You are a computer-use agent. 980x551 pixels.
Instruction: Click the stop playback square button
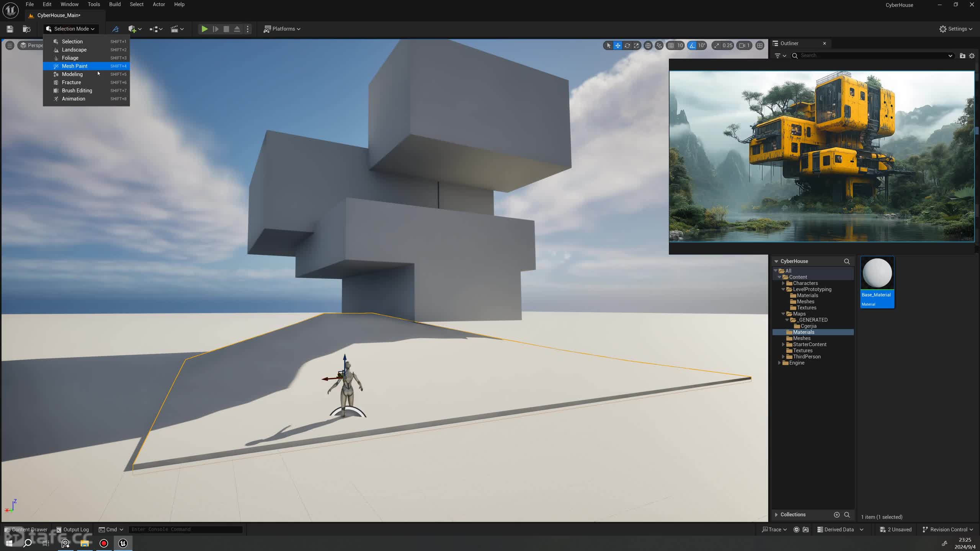226,29
